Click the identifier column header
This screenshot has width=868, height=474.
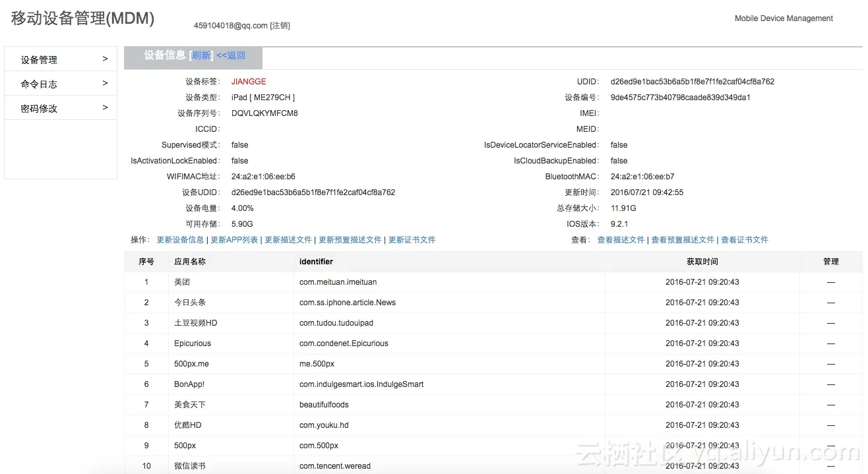[x=316, y=262]
